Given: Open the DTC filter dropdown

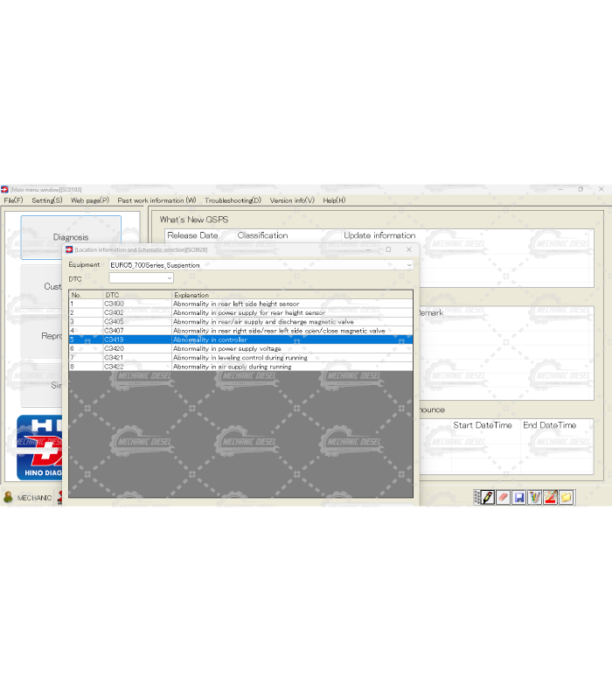Looking at the screenshot, I should [169, 278].
